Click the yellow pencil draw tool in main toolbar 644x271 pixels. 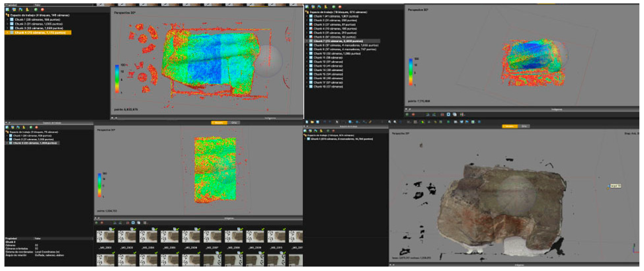(370, 122)
